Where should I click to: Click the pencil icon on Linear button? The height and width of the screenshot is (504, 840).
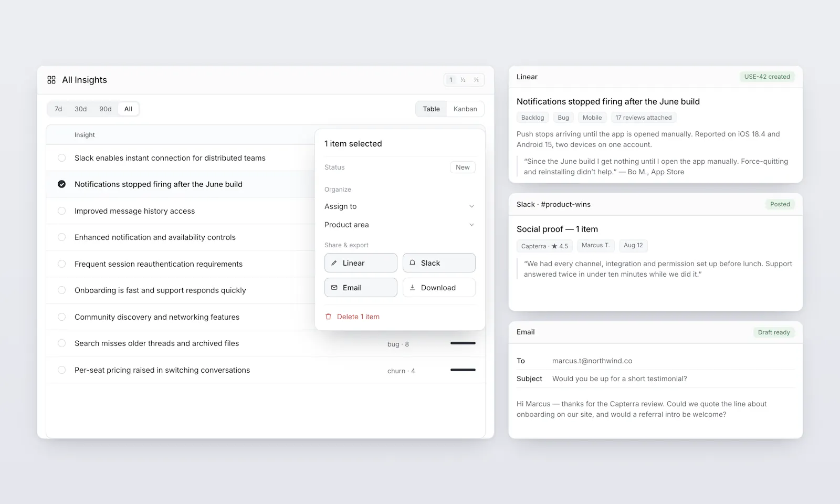pos(334,263)
